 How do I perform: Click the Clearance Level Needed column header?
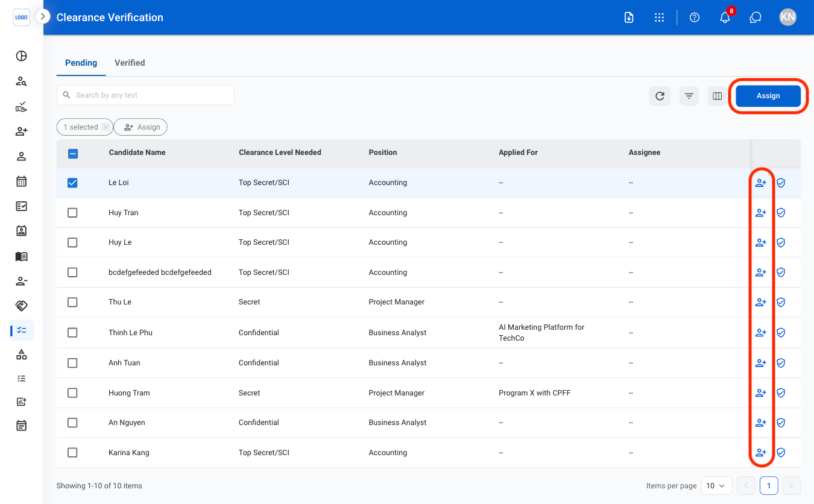[x=280, y=153]
